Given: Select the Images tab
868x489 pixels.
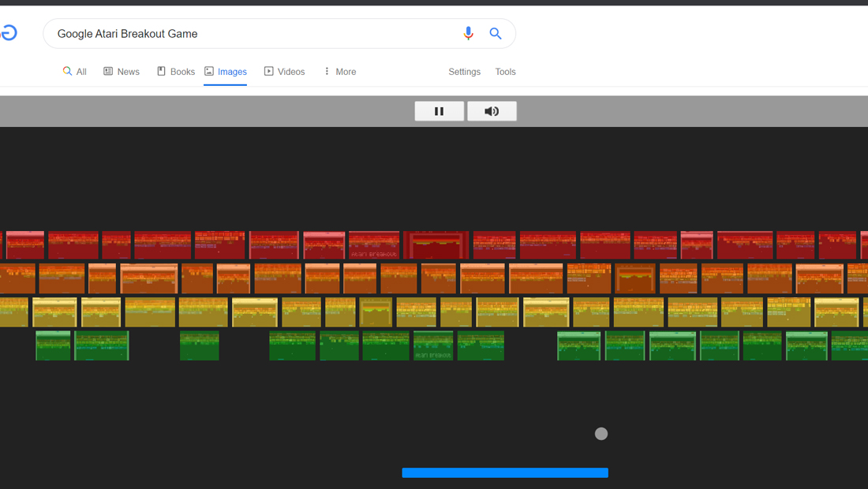Looking at the screenshot, I should coord(226,72).
